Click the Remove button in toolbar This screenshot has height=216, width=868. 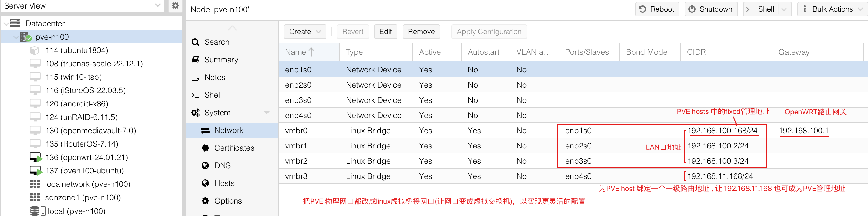point(421,32)
